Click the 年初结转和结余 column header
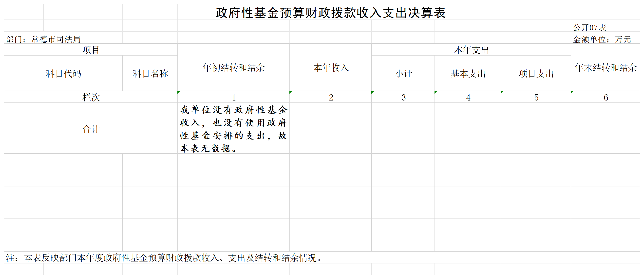The height and width of the screenshot is (279, 644). (233, 67)
